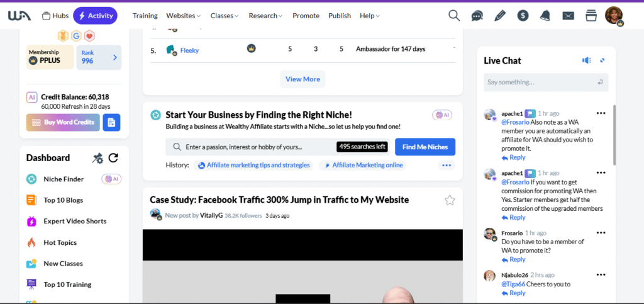Refresh the Dashboard with the circular arrow
Image resolution: width=644 pixels, height=304 pixels.
point(113,158)
